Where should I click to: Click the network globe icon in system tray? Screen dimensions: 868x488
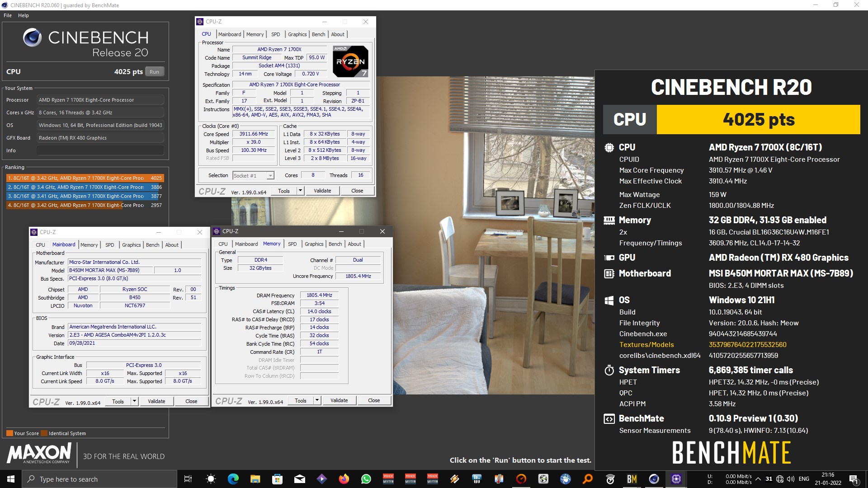click(780, 479)
